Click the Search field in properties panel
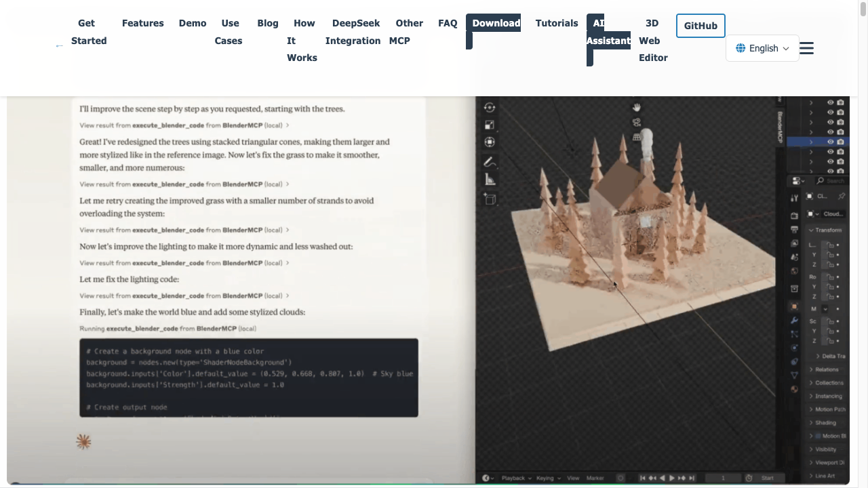 pos(831,180)
